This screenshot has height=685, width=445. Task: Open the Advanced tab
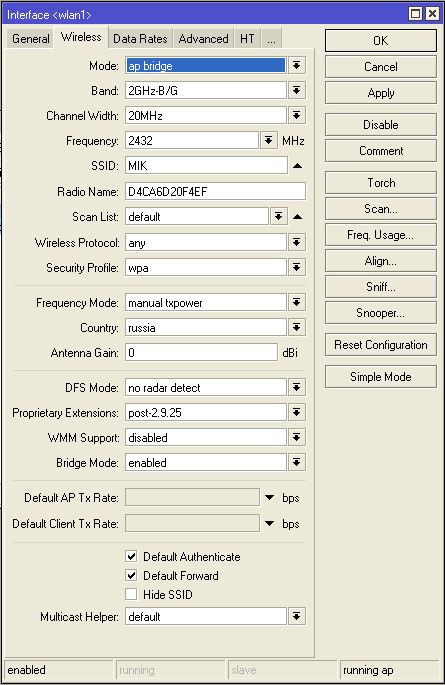(204, 39)
